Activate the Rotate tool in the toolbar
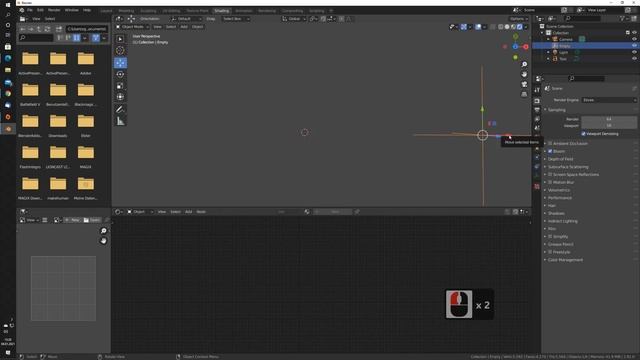The image size is (640, 360). [120, 74]
